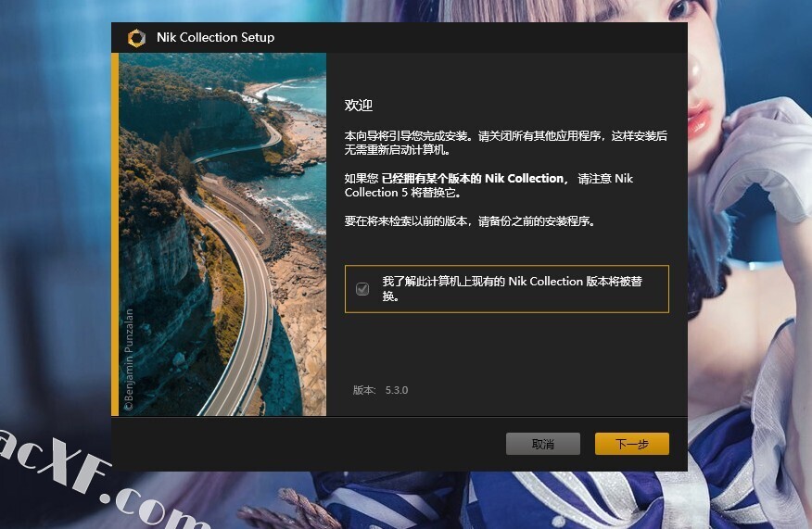Click the 下一步 next button
The height and width of the screenshot is (529, 812).
click(x=632, y=444)
